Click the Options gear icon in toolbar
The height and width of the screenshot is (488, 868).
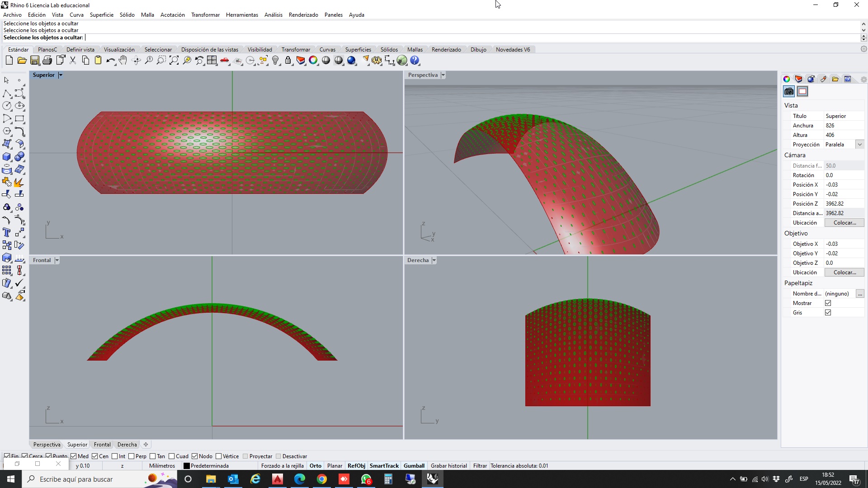[x=377, y=61]
